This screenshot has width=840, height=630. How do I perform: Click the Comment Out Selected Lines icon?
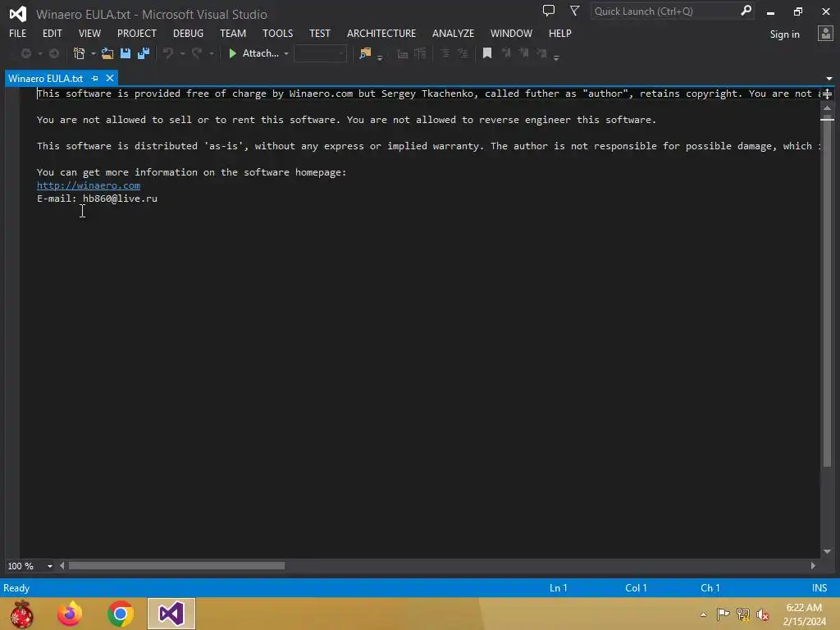(x=445, y=53)
